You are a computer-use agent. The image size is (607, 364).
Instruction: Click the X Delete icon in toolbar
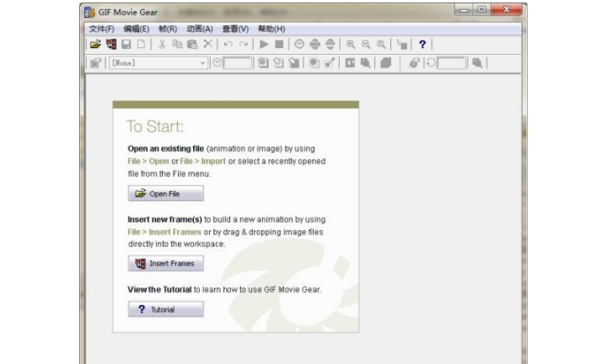pos(208,44)
